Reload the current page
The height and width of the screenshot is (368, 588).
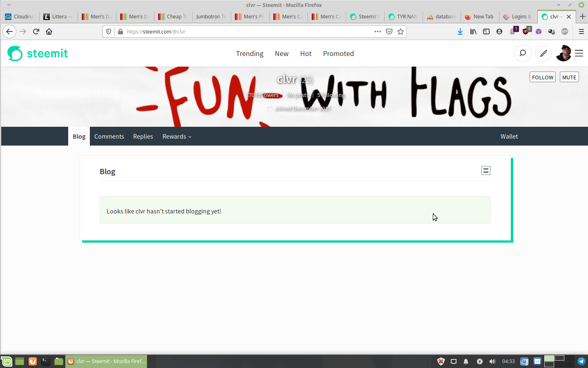36,31
